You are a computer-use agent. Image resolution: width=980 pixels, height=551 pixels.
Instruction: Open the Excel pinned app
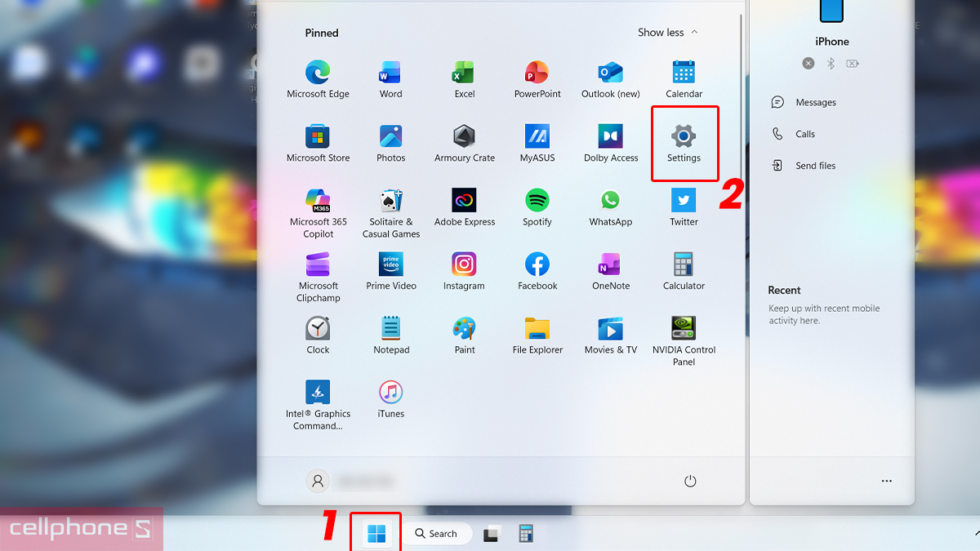pos(465,80)
